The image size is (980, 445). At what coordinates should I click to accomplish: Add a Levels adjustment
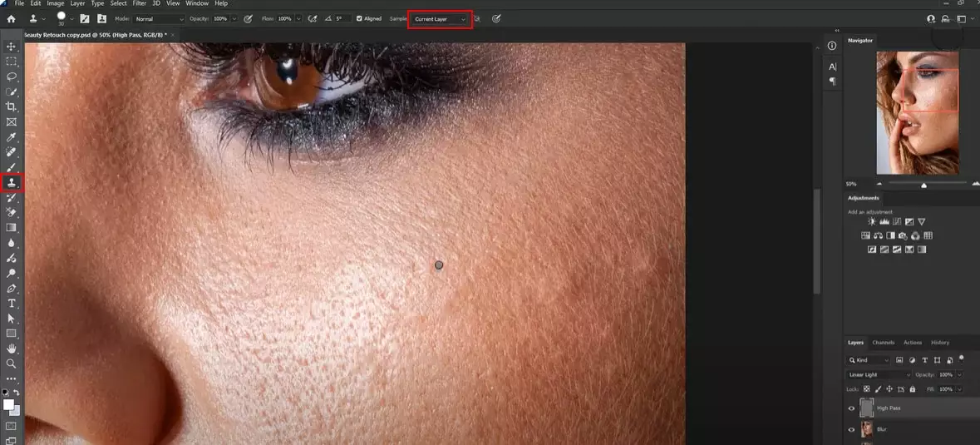click(884, 221)
